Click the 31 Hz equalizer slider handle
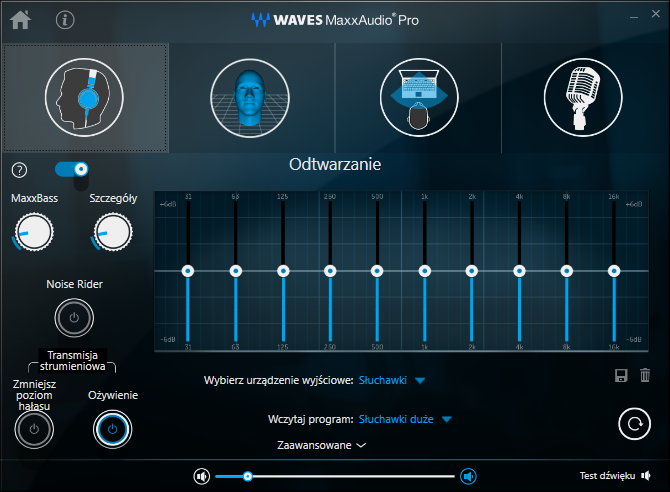Viewport: 670px width, 492px height. coord(188,271)
